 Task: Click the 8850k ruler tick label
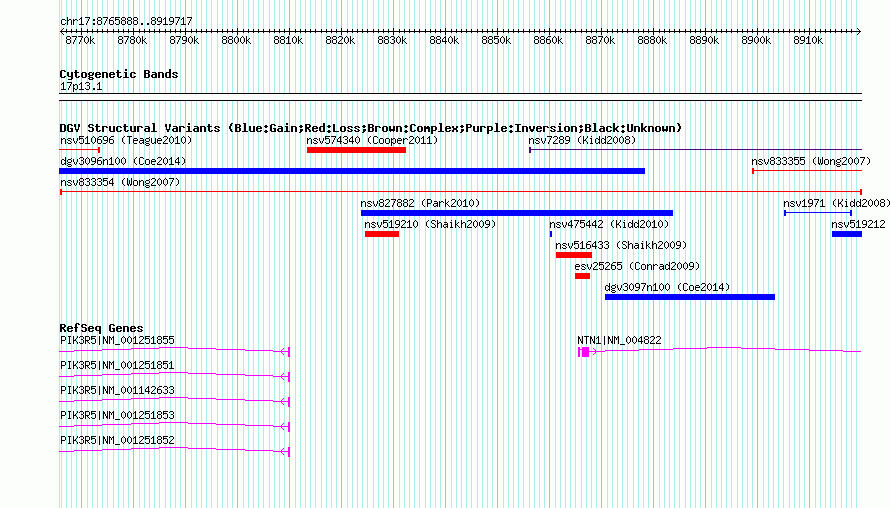[496, 40]
